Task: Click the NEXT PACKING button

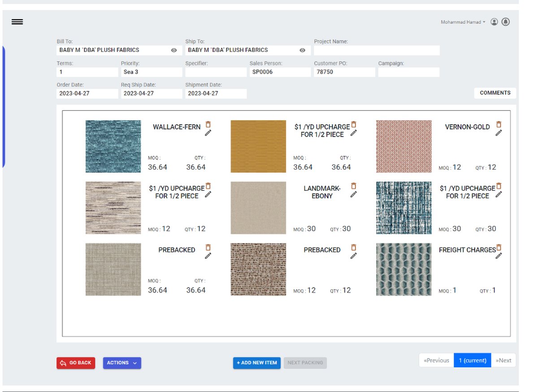Action: [x=305, y=363]
